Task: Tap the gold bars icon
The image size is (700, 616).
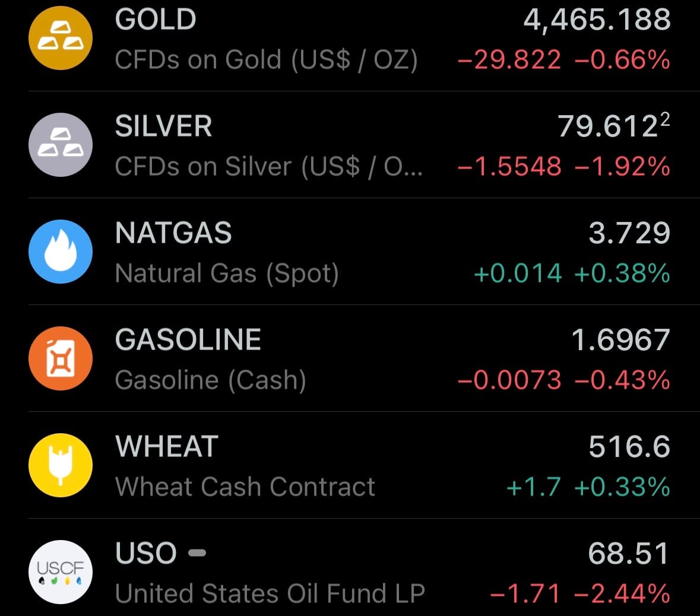Action: (61, 38)
